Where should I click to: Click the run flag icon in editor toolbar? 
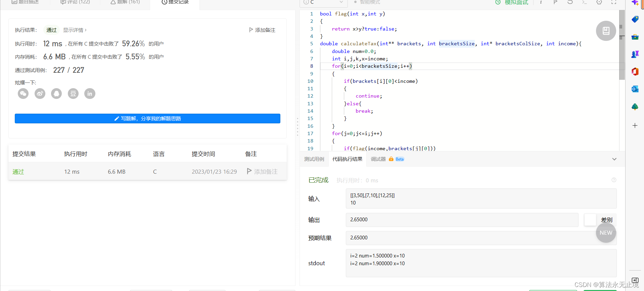(555, 2)
